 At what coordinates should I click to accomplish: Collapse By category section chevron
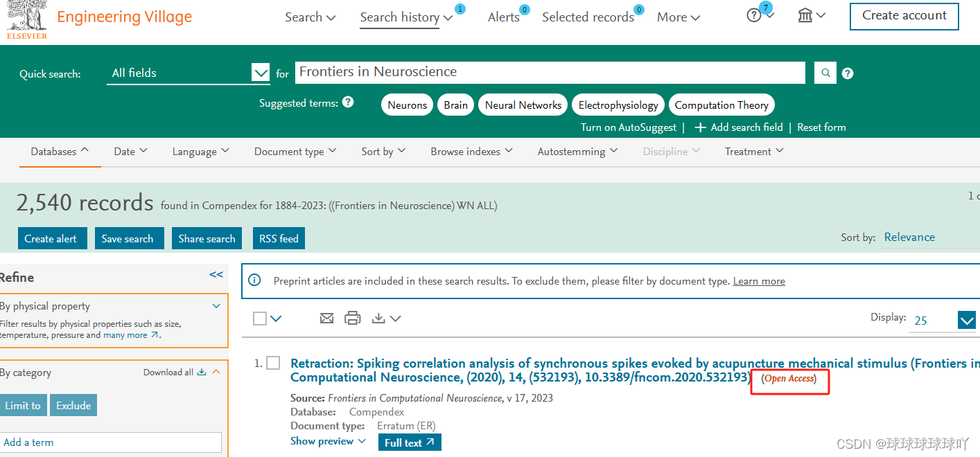click(216, 372)
